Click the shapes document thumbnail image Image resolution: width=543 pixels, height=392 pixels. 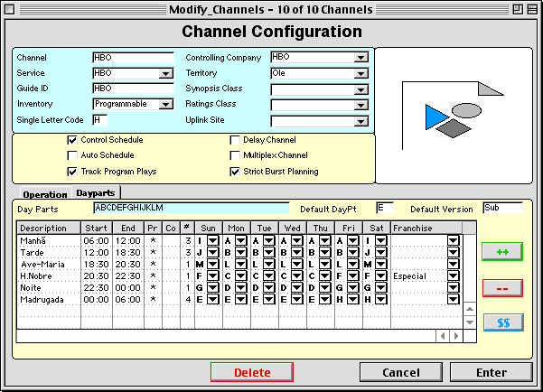pyautogui.click(x=454, y=116)
